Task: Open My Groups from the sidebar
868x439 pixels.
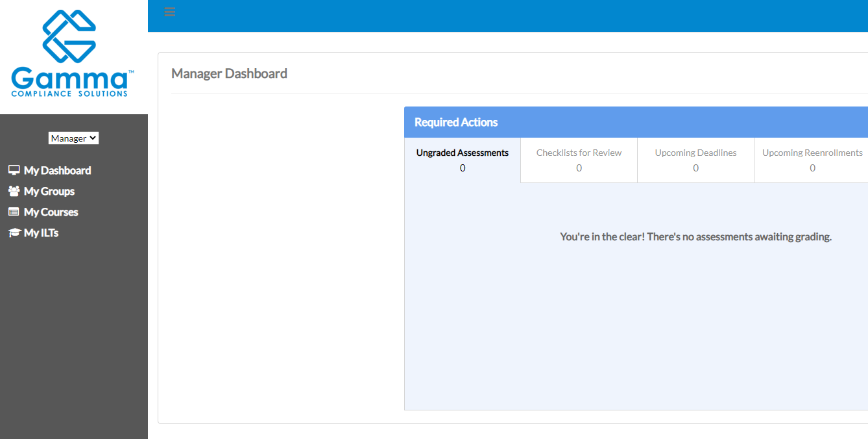Action: click(x=49, y=191)
